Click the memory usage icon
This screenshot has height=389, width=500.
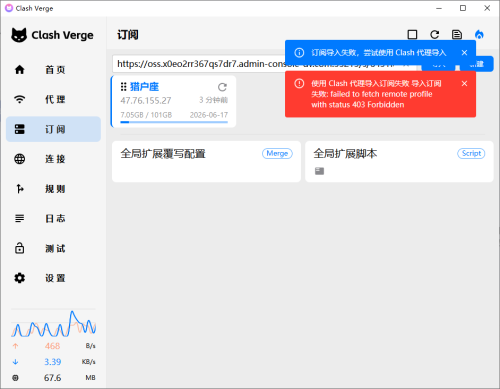point(15,378)
